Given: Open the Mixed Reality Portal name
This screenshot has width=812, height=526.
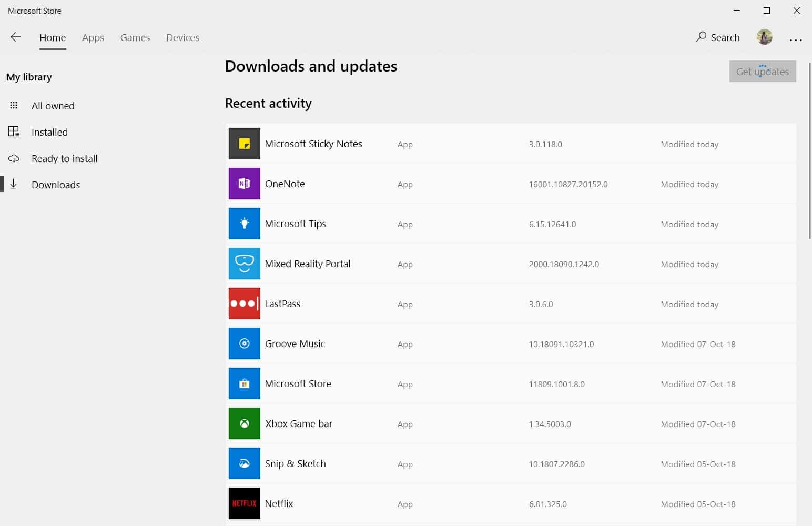Looking at the screenshot, I should (308, 264).
